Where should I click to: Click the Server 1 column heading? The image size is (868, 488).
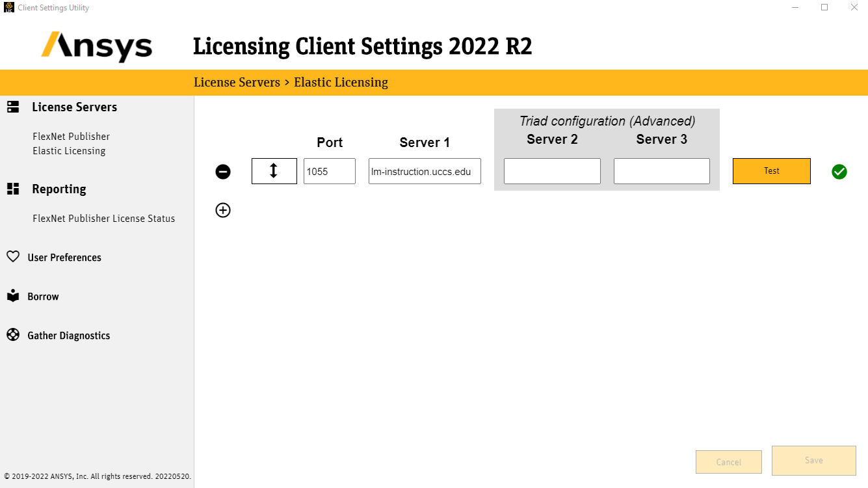[x=425, y=142]
